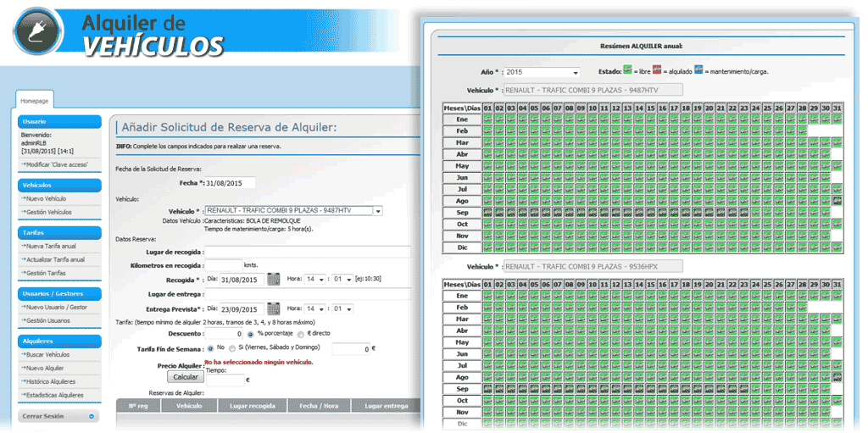The width and height of the screenshot is (868, 433).
Task: Click Feb day 14 cell for vehicle 9536HPX
Action: [639, 308]
